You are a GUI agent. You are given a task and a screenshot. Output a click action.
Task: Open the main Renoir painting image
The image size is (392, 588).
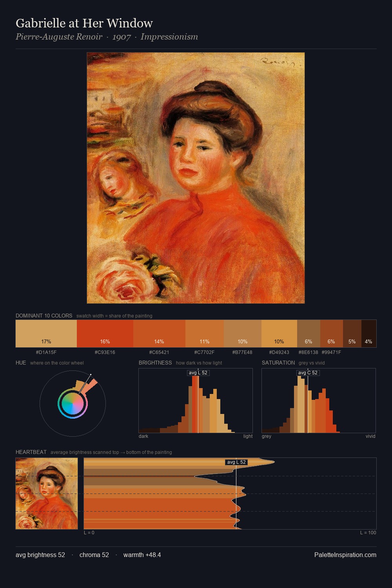coord(196,178)
